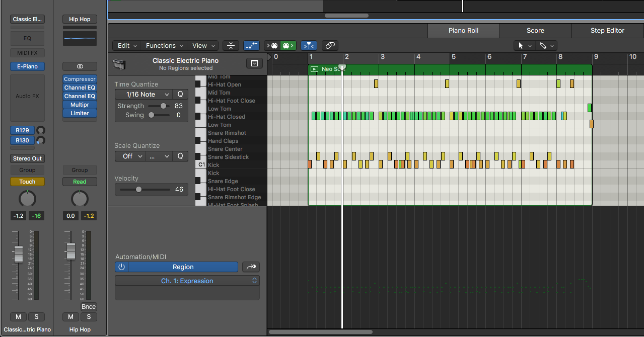The height and width of the screenshot is (337, 644).
Task: Toggle the Automation/MIDI power button
Action: click(121, 267)
